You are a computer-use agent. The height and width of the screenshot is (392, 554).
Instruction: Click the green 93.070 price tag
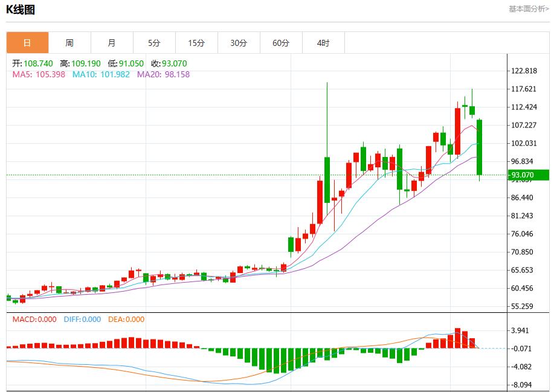(526, 175)
